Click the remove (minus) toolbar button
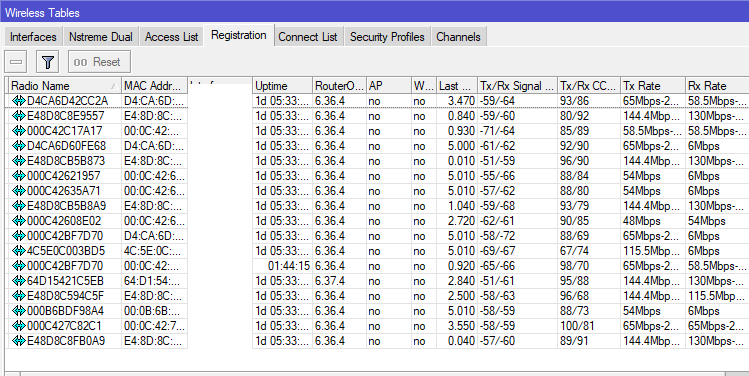The image size is (749, 376). [16, 62]
